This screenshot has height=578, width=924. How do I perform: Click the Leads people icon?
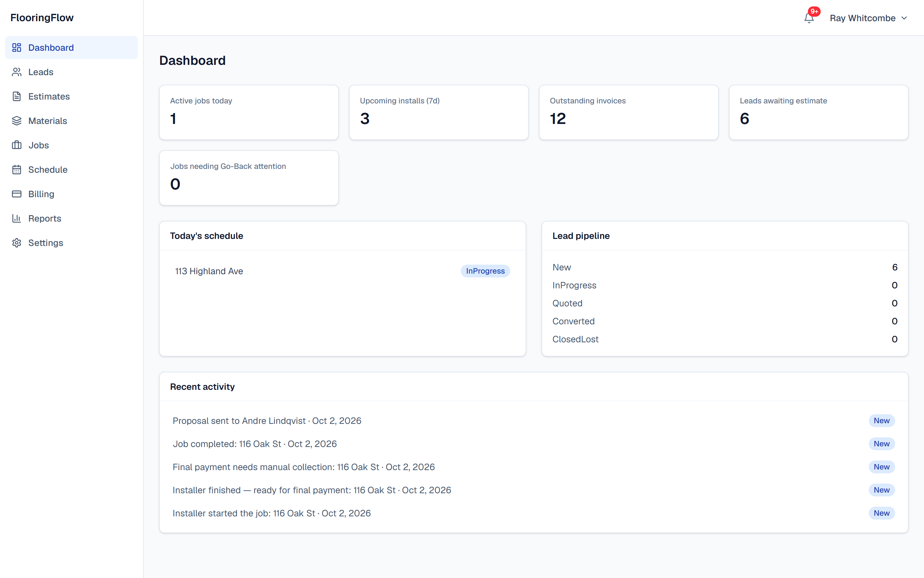coord(16,72)
